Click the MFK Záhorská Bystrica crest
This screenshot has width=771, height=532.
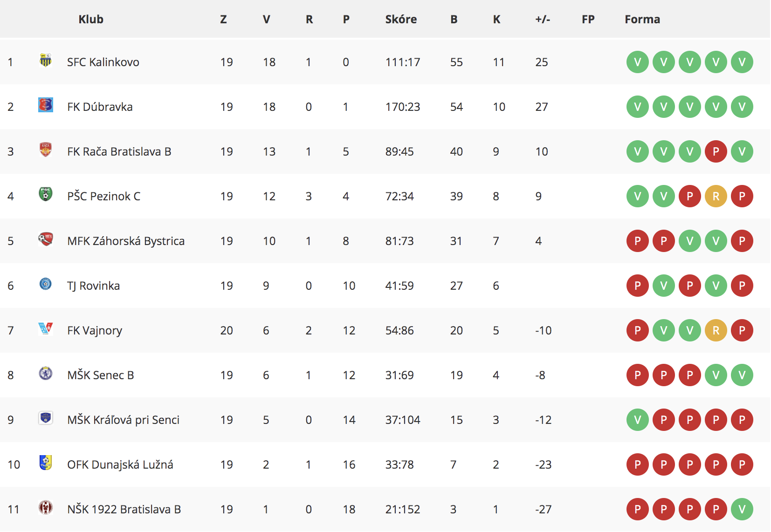[x=45, y=239]
